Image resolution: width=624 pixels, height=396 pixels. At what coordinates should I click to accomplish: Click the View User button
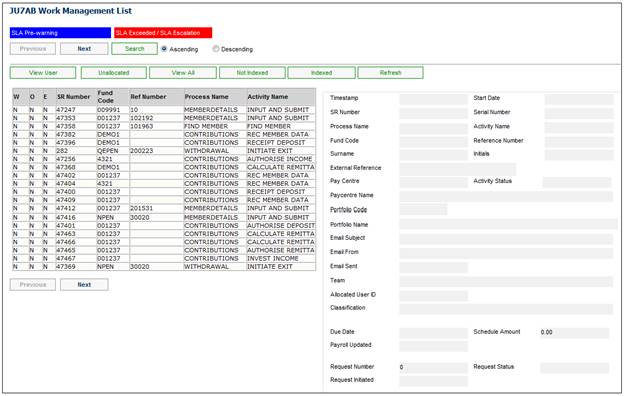pyautogui.click(x=43, y=72)
